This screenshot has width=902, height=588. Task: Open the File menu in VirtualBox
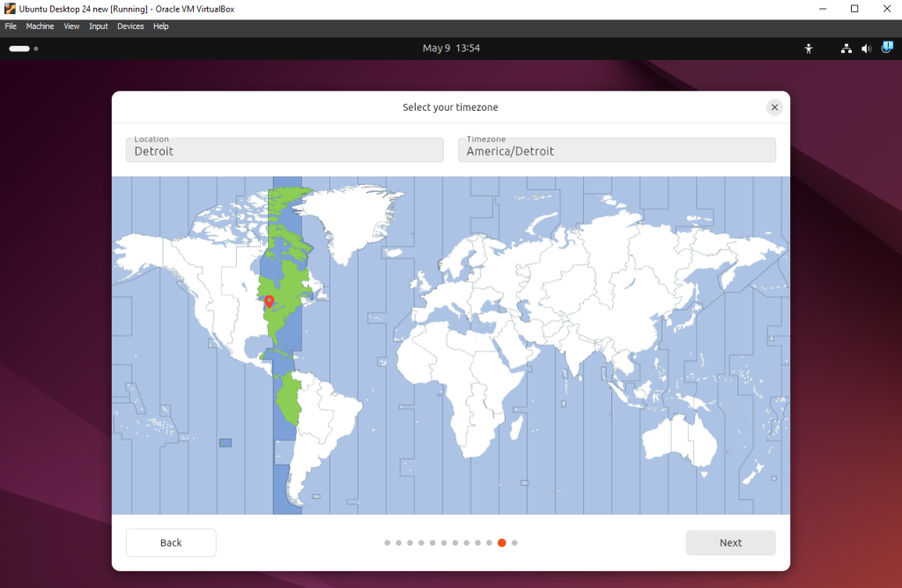(x=11, y=26)
